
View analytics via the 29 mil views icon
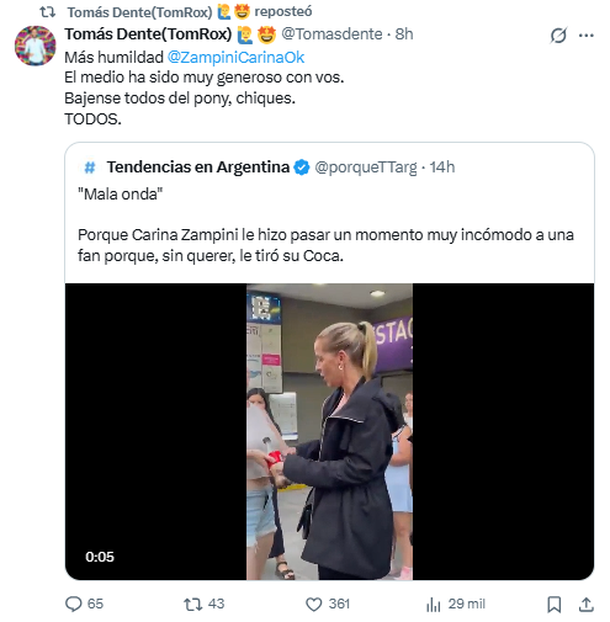pyautogui.click(x=434, y=603)
